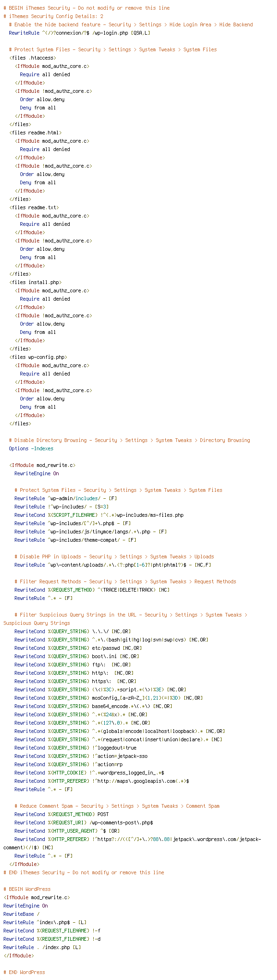
Task: Click the REQUEST_URI wp-comments-post condition line
Action: (x=84, y=823)
